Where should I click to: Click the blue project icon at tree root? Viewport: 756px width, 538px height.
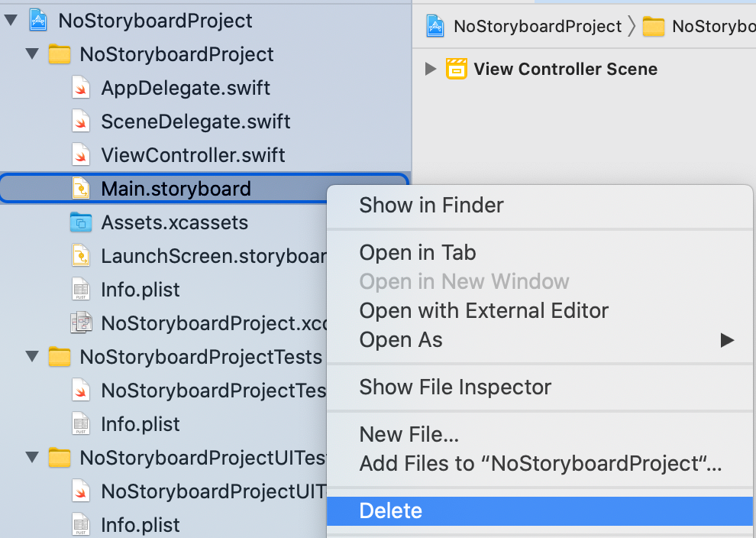coord(37,20)
